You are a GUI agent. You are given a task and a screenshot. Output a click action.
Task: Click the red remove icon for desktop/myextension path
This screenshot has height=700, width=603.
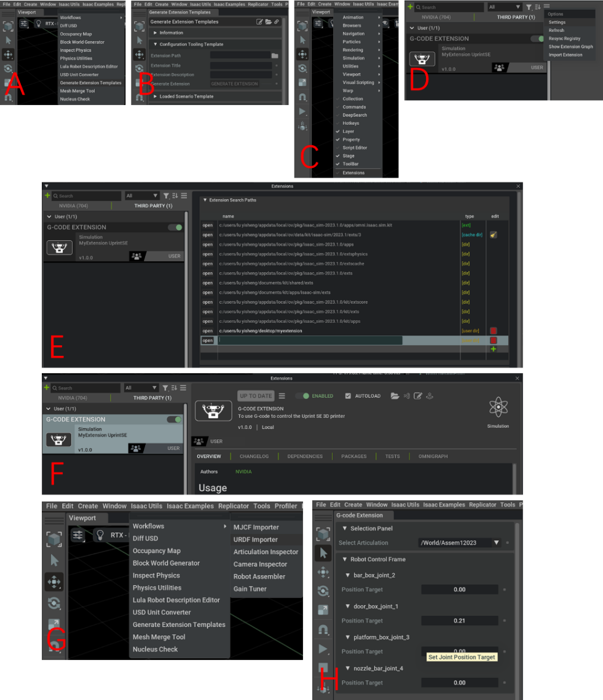pos(493,331)
